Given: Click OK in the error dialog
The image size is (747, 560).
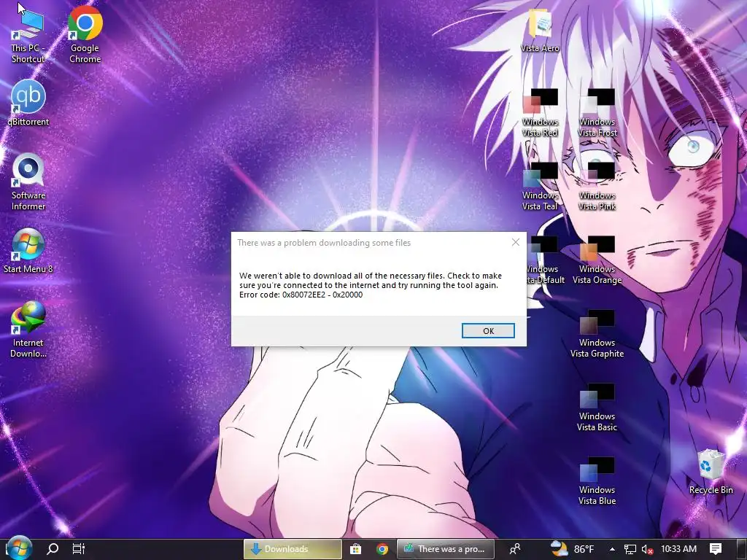Looking at the screenshot, I should [488, 331].
